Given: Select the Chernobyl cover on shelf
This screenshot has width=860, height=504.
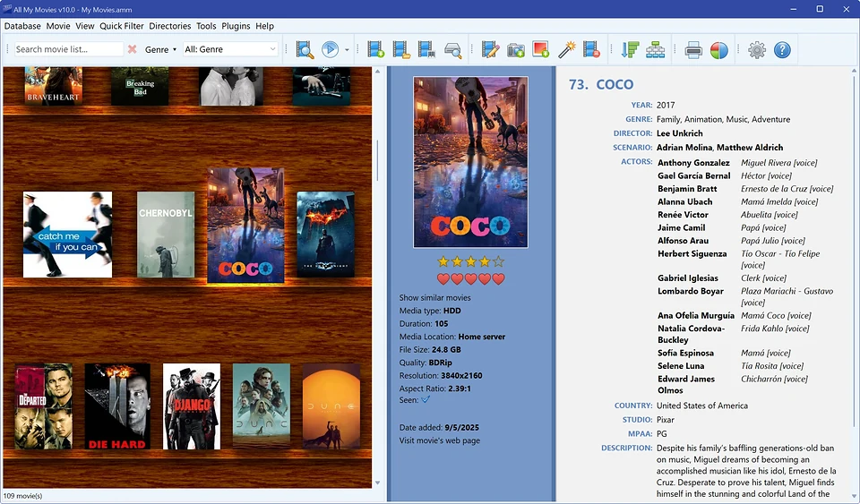Looking at the screenshot, I should [166, 235].
